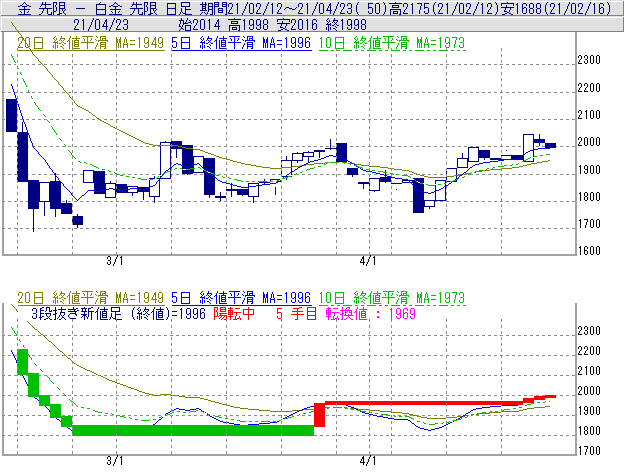Image resolution: width=624 pixels, height=473 pixels.
Task: Click the 1900 axis label on lower chart
Action: coord(589,411)
